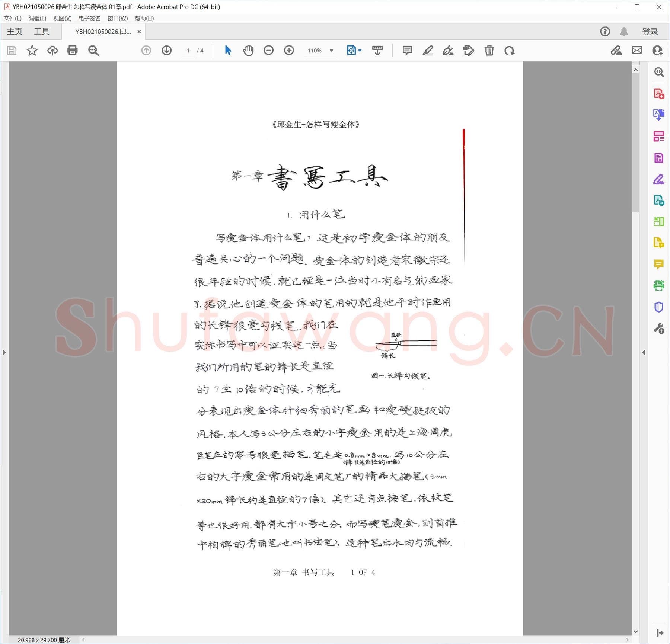Image resolution: width=670 pixels, height=644 pixels.
Task: Delete with the trash icon
Action: 489,50
